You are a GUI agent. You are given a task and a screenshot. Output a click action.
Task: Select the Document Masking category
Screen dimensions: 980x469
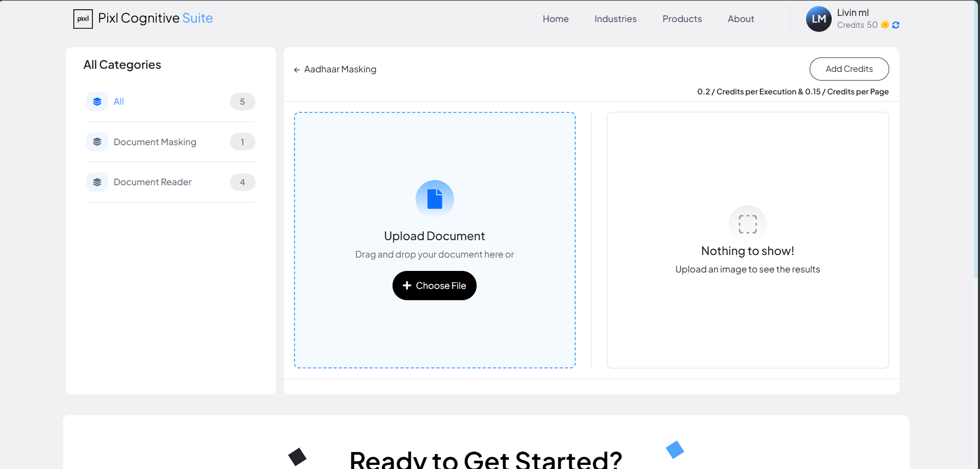pos(155,142)
